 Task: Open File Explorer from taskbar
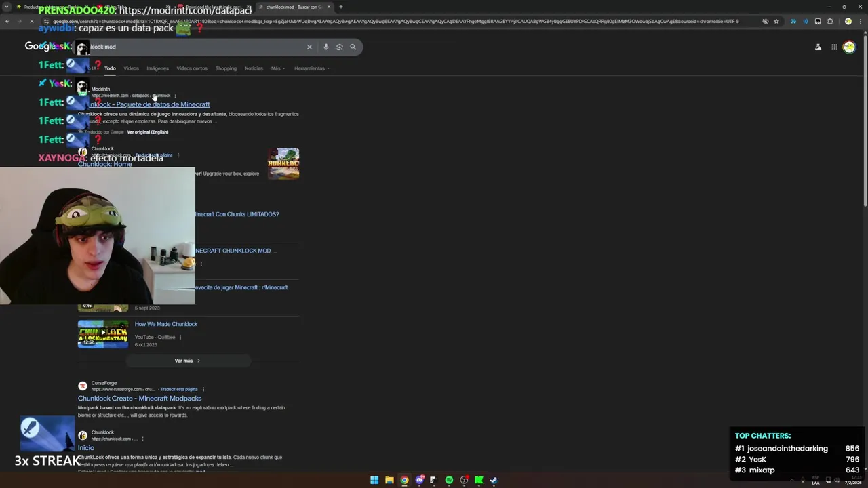click(x=389, y=480)
